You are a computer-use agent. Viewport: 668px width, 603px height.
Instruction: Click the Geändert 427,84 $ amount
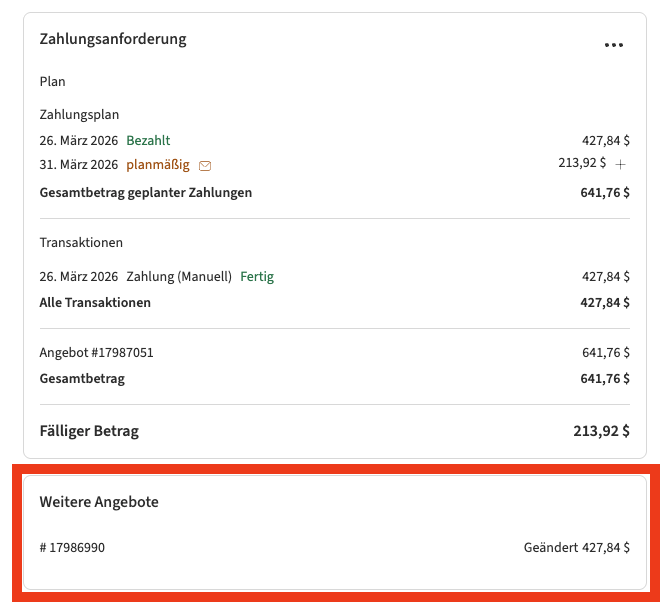576,547
